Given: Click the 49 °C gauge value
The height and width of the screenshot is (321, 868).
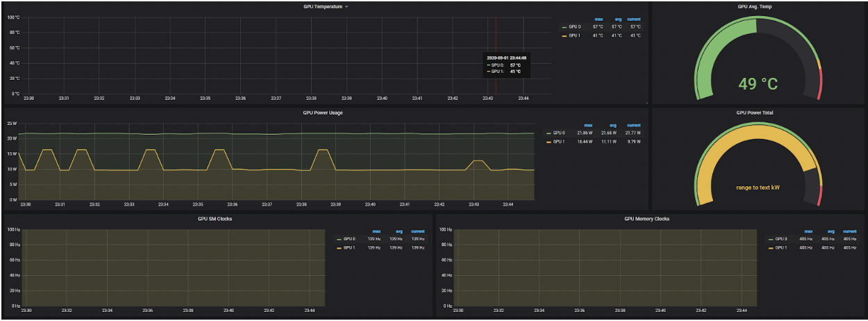Looking at the screenshot, I should point(758,84).
